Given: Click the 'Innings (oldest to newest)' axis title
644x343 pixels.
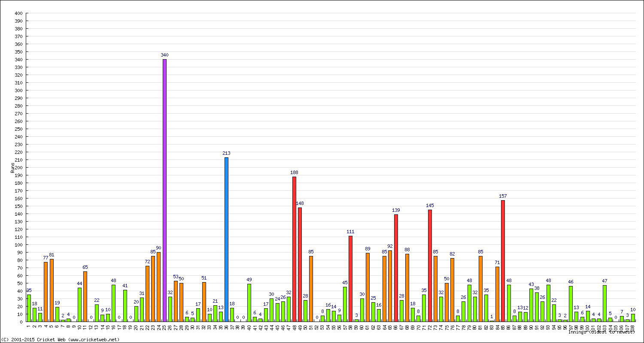Looking at the screenshot, I should 601,332.
